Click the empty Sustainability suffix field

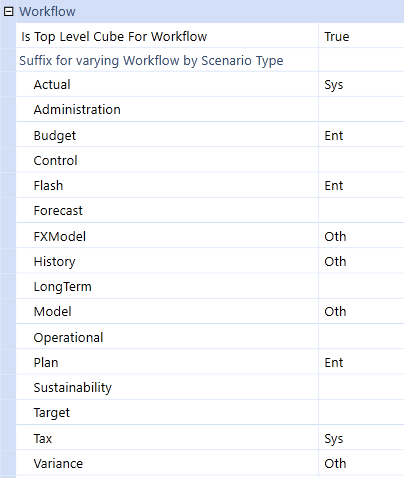[x=361, y=387]
